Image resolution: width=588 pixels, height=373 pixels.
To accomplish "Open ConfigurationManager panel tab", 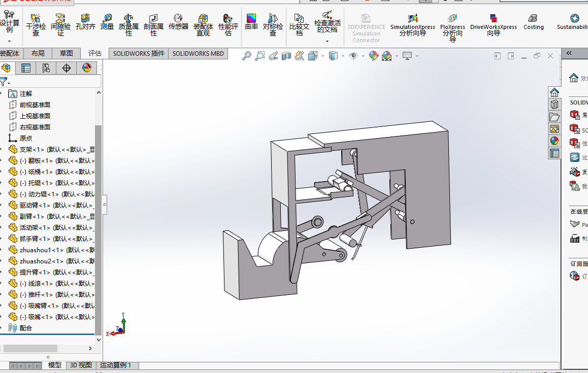I will 46,68.
